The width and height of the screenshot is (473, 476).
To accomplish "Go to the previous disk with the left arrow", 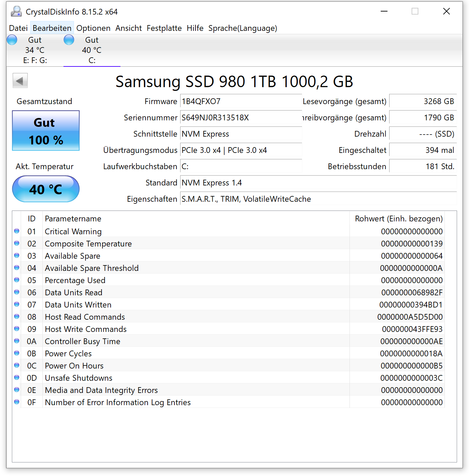I will click(20, 81).
